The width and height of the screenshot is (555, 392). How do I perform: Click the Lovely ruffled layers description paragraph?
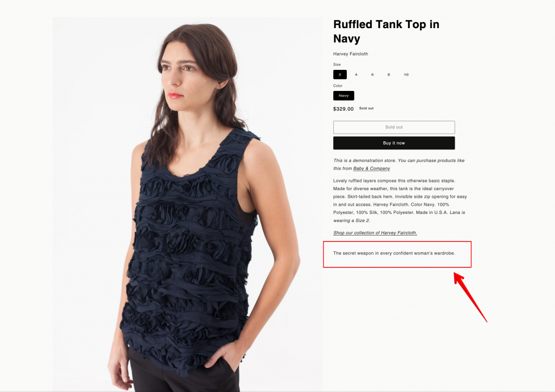click(400, 200)
